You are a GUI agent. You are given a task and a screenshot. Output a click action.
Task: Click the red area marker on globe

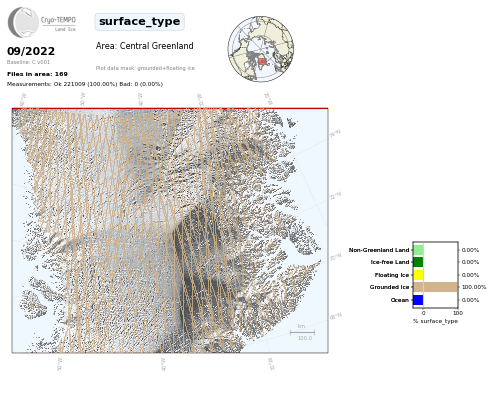coord(262,61)
